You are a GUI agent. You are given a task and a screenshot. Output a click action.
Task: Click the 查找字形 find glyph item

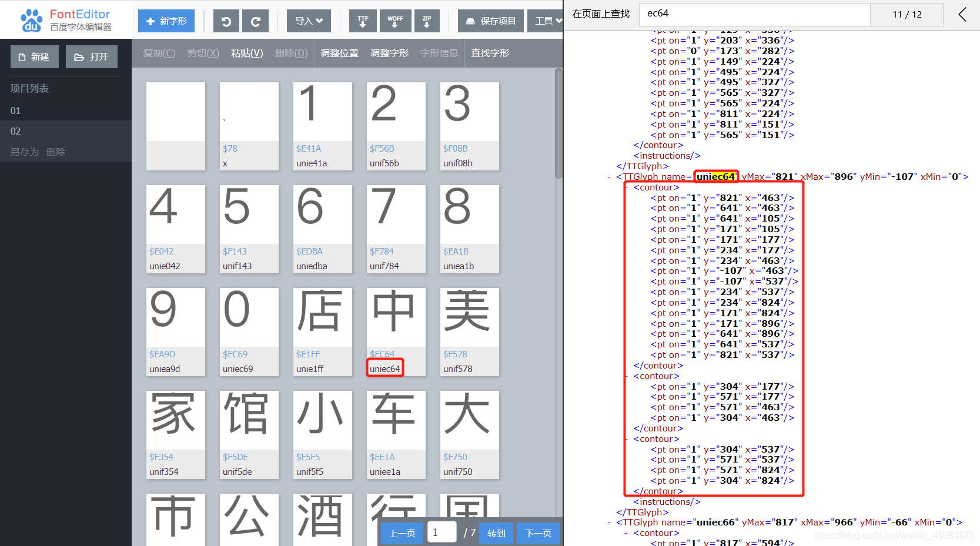click(490, 53)
